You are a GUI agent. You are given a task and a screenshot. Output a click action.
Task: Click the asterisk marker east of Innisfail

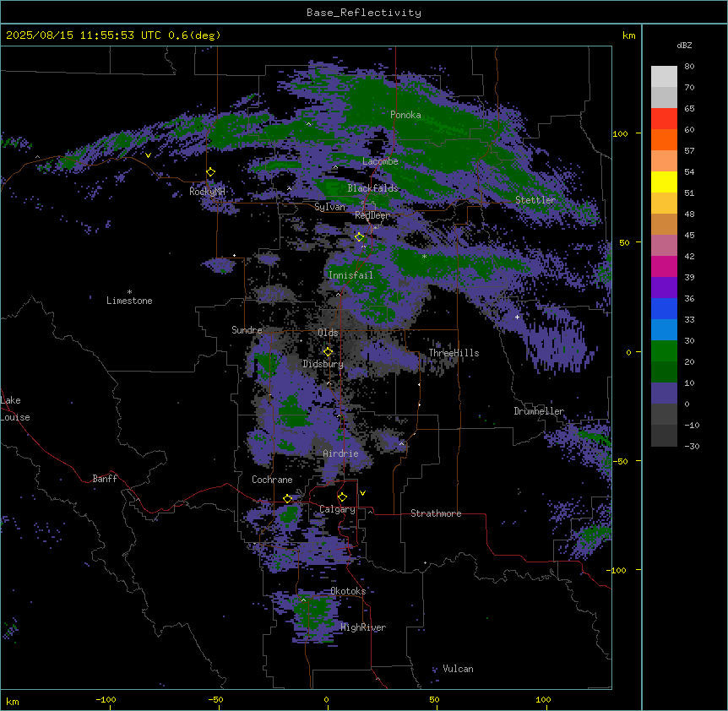[424, 256]
